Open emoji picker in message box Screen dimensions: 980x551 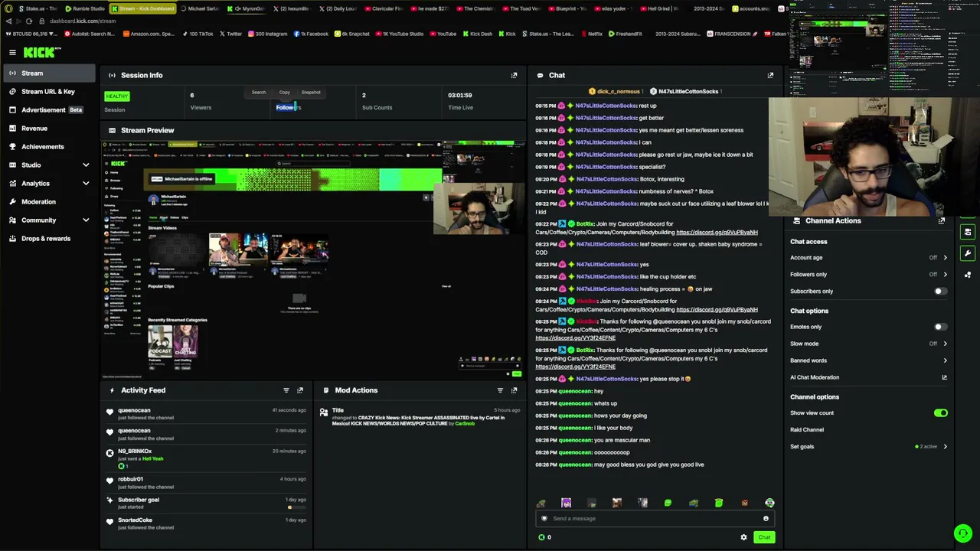point(766,518)
